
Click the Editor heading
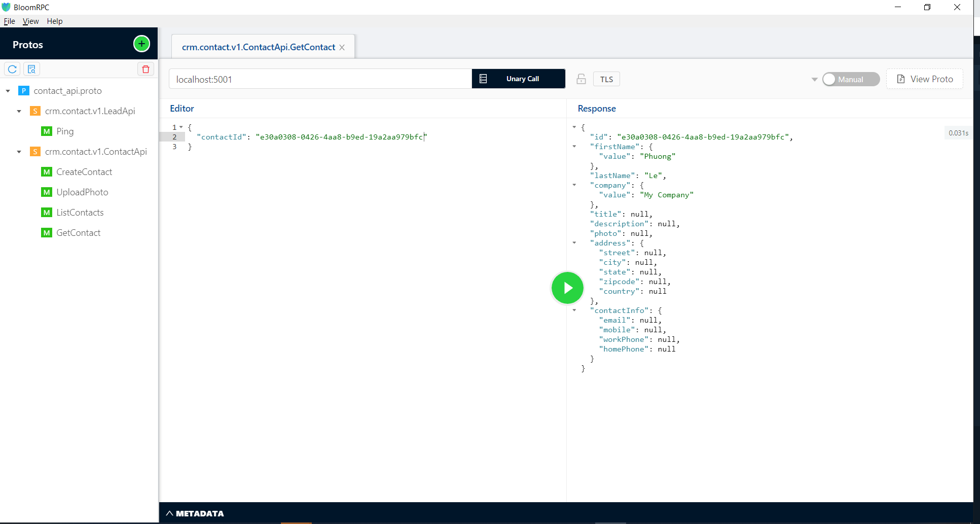pyautogui.click(x=182, y=109)
